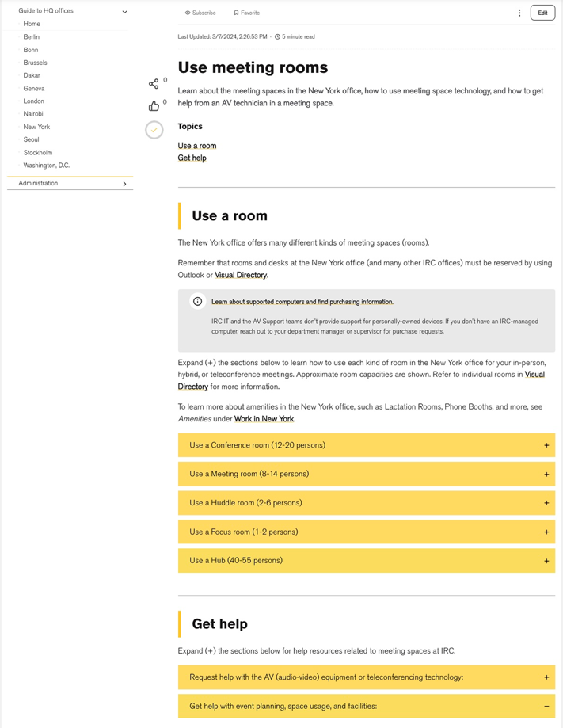Click the share count number
The height and width of the screenshot is (728, 563).
coord(164,81)
